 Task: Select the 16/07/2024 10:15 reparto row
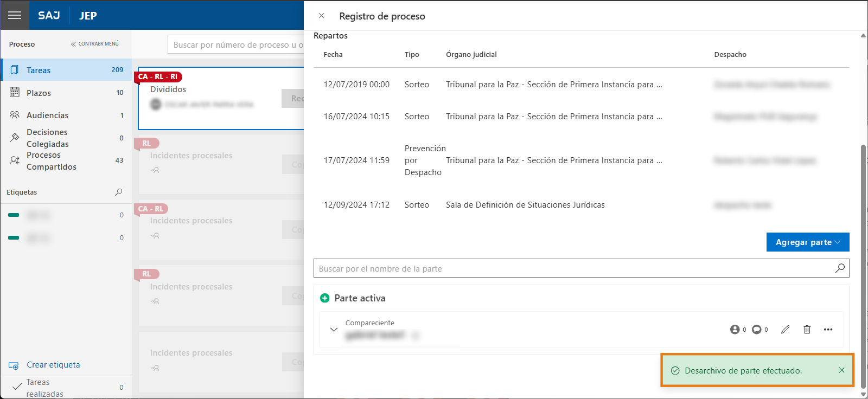coord(582,117)
